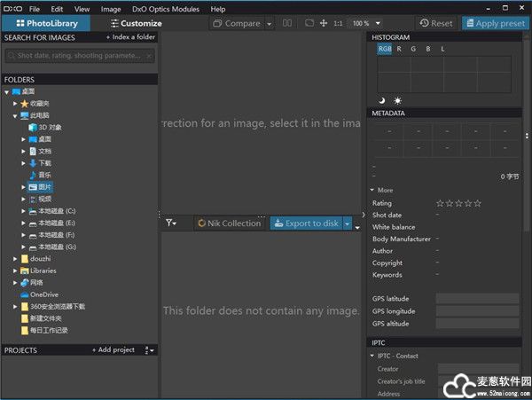
Task: Toggle shadow clipping moon icon
Action: click(381, 100)
